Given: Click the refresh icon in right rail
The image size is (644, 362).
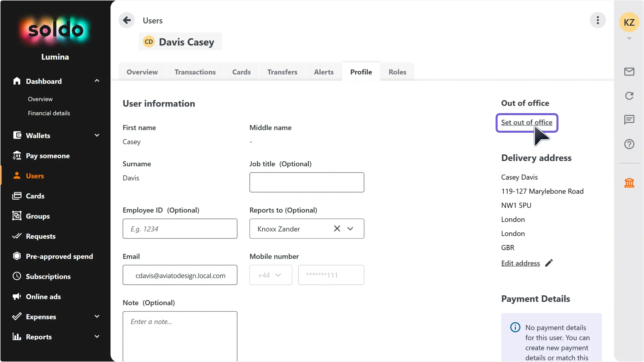Looking at the screenshot, I should click(629, 96).
